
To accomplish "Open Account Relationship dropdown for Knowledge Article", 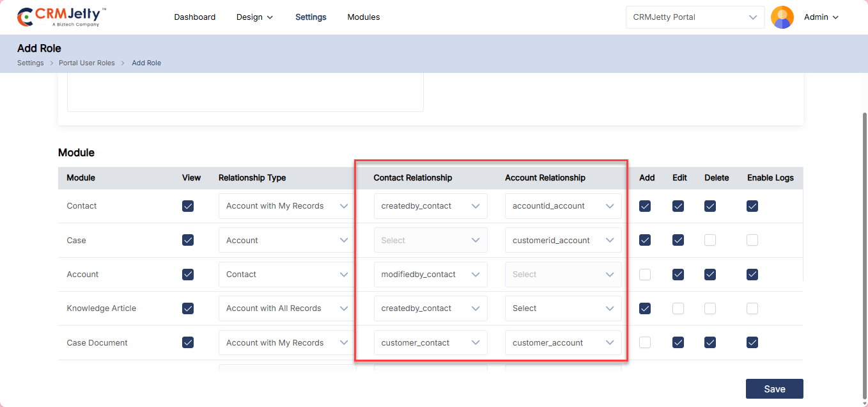I will pyautogui.click(x=562, y=308).
